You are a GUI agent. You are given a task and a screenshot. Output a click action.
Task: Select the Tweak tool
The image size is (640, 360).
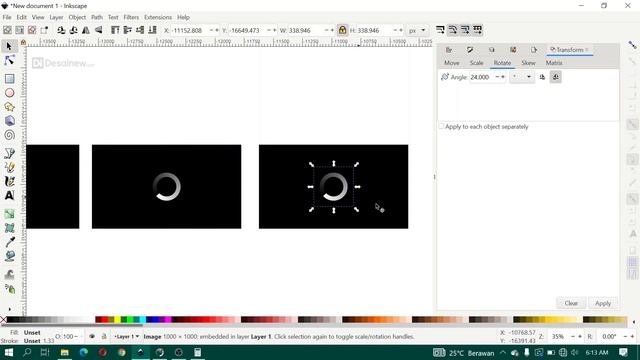[x=9, y=274]
